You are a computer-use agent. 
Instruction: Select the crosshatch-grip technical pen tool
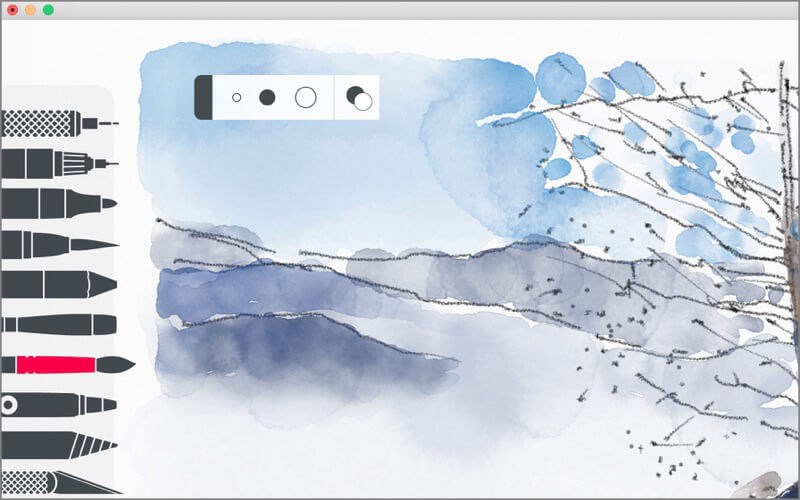[60, 123]
